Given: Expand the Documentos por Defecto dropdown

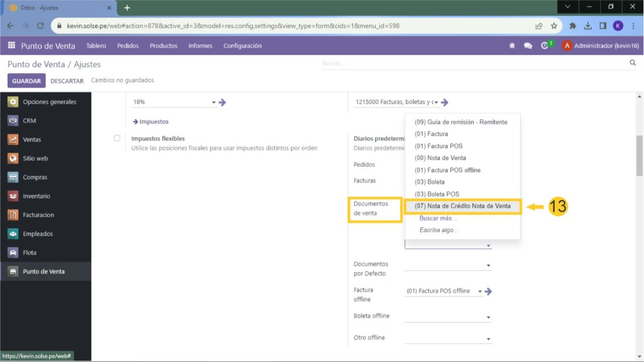Looking at the screenshot, I should [488, 266].
